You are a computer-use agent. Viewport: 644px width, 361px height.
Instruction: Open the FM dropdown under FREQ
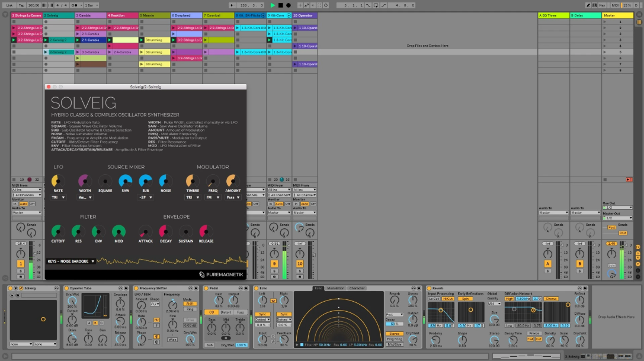pyautogui.click(x=212, y=197)
